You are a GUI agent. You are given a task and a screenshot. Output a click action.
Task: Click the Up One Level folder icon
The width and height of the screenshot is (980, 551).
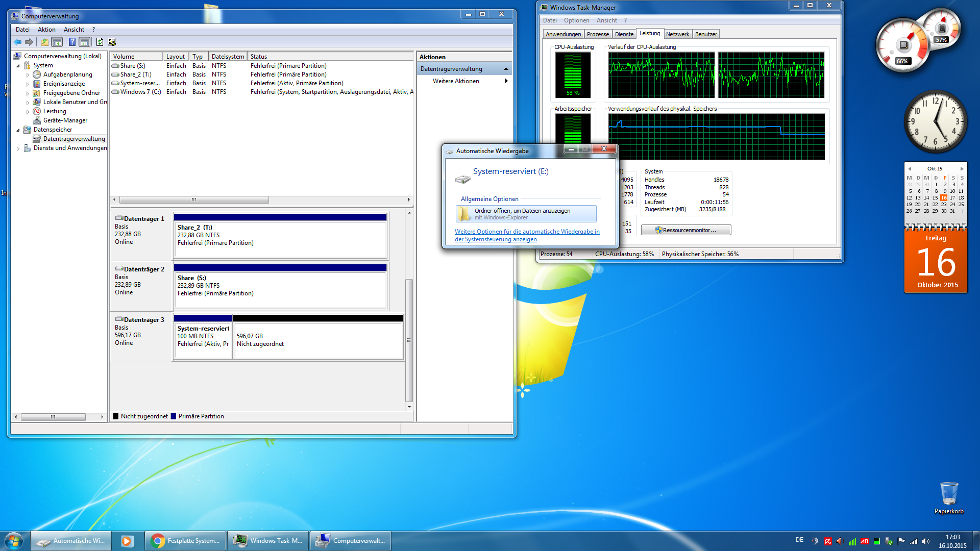click(45, 42)
